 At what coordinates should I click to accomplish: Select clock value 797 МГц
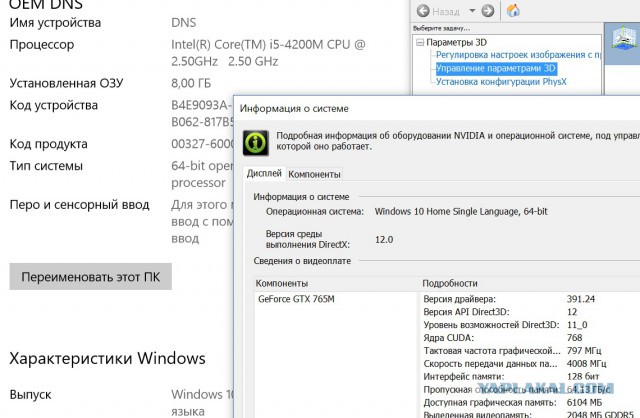tap(584, 351)
